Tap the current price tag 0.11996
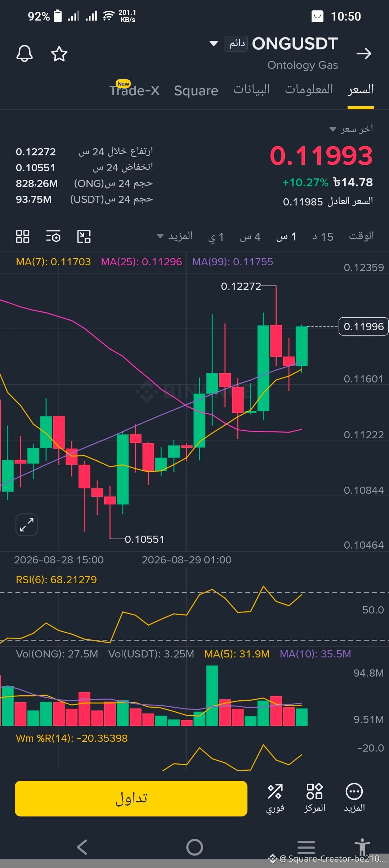Viewport: 389px width, 868px height. pos(363,327)
